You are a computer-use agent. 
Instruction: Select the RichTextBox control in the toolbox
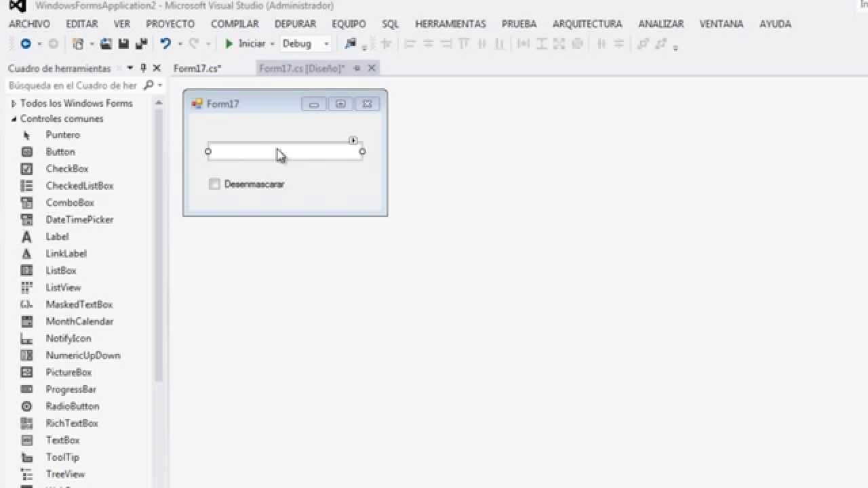click(72, 423)
